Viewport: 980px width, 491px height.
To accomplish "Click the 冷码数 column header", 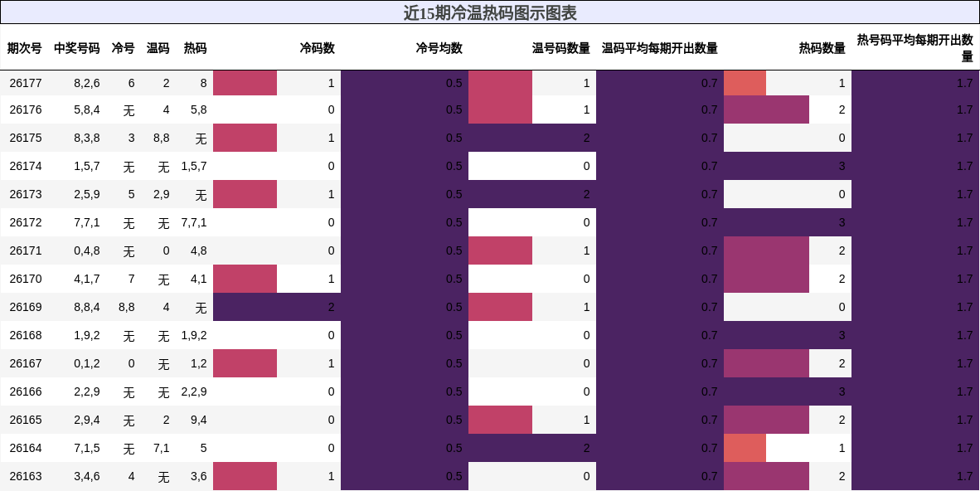I will point(318,48).
